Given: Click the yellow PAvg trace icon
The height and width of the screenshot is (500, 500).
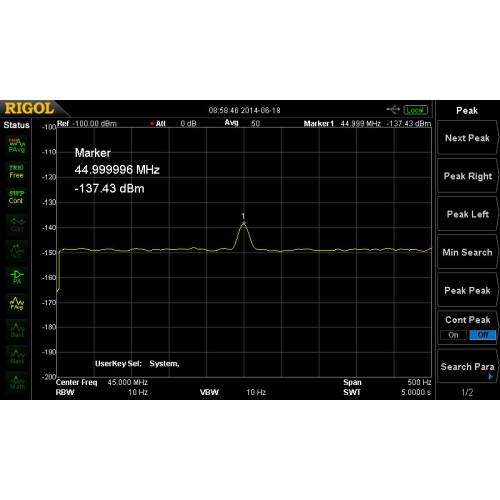Looking at the screenshot, I should [17, 303].
